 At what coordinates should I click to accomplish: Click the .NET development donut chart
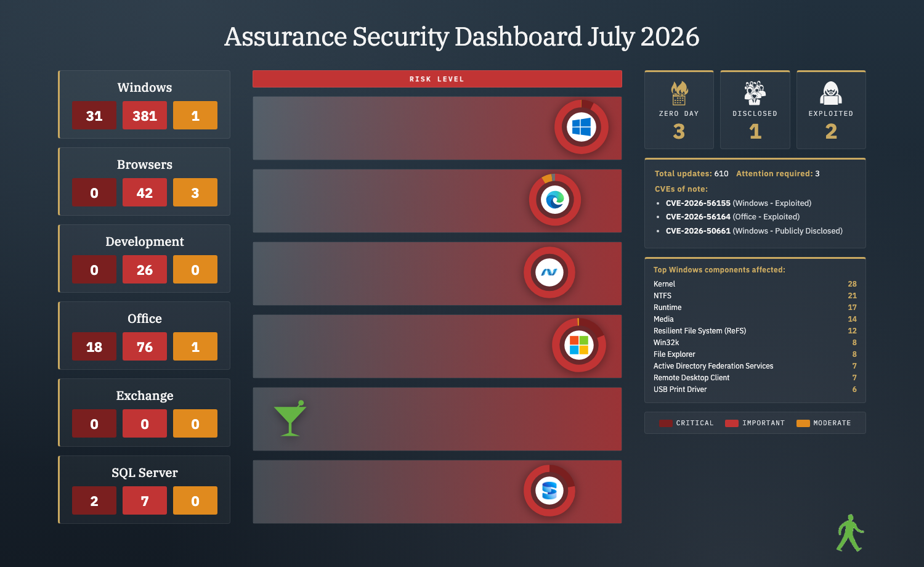(x=549, y=272)
